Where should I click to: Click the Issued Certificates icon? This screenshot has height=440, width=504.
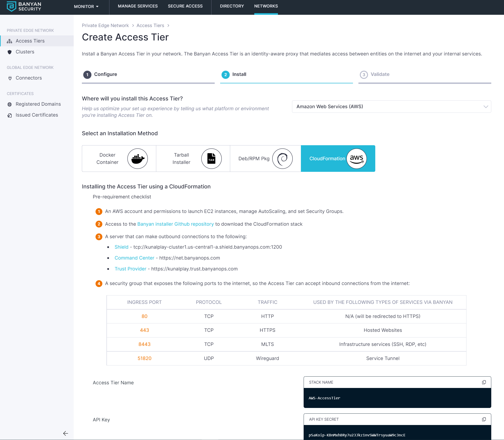click(x=10, y=115)
